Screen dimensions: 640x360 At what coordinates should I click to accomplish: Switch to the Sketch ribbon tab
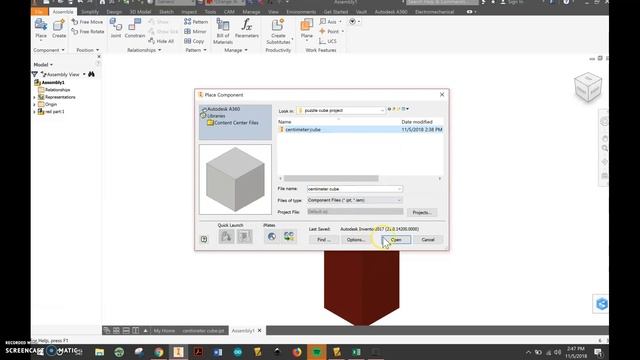pyautogui.click(x=167, y=12)
